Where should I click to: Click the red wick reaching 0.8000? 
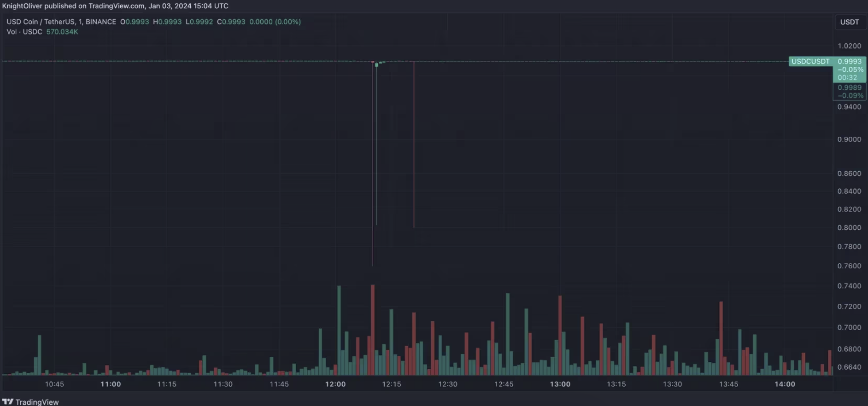(x=414, y=145)
